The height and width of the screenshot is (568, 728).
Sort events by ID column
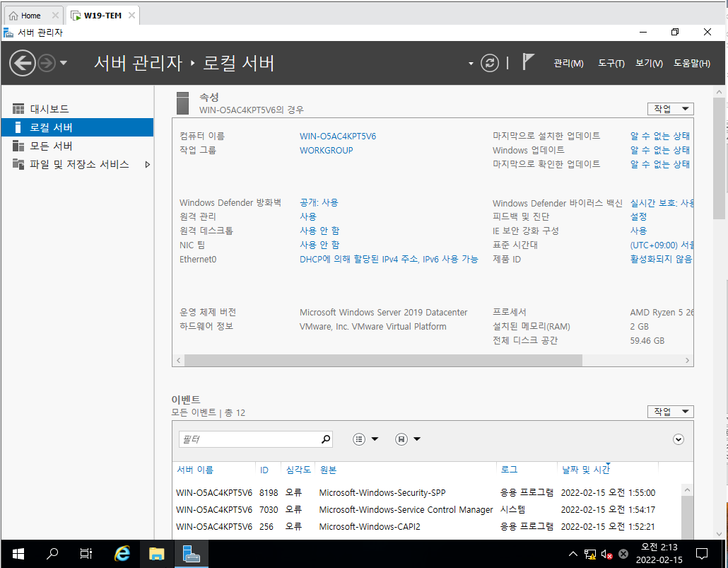coord(264,470)
